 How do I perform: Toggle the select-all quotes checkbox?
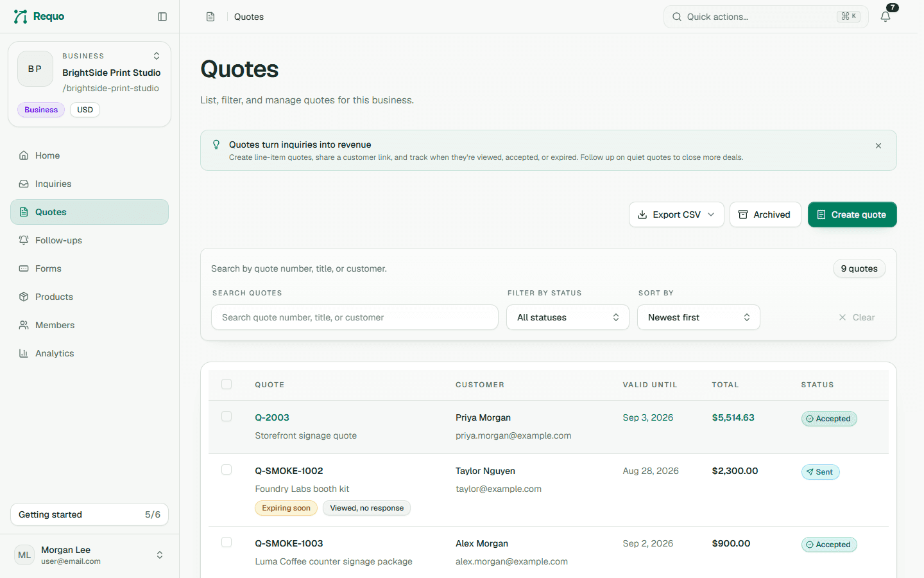point(227,384)
